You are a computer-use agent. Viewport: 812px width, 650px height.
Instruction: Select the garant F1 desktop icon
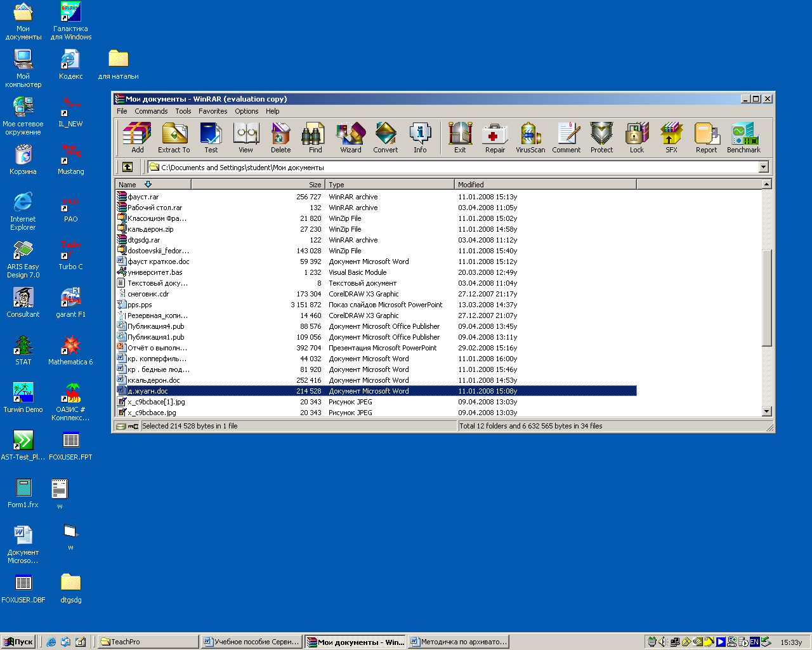point(70,303)
